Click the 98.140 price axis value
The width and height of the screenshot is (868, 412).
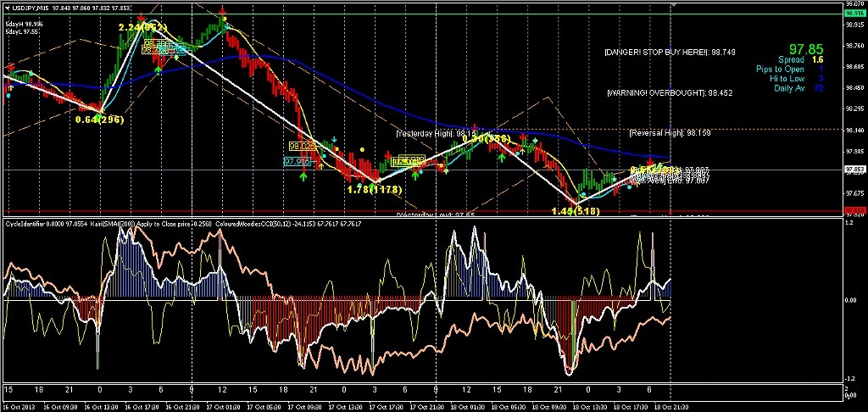(x=856, y=131)
